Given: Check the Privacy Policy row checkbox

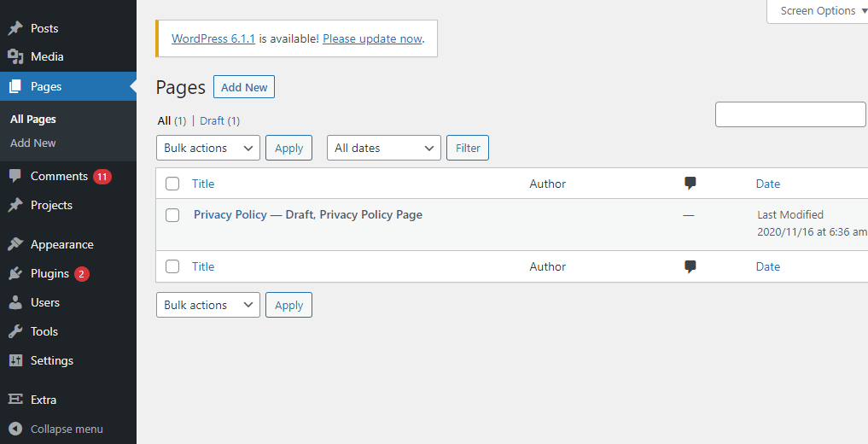Looking at the screenshot, I should coord(172,215).
